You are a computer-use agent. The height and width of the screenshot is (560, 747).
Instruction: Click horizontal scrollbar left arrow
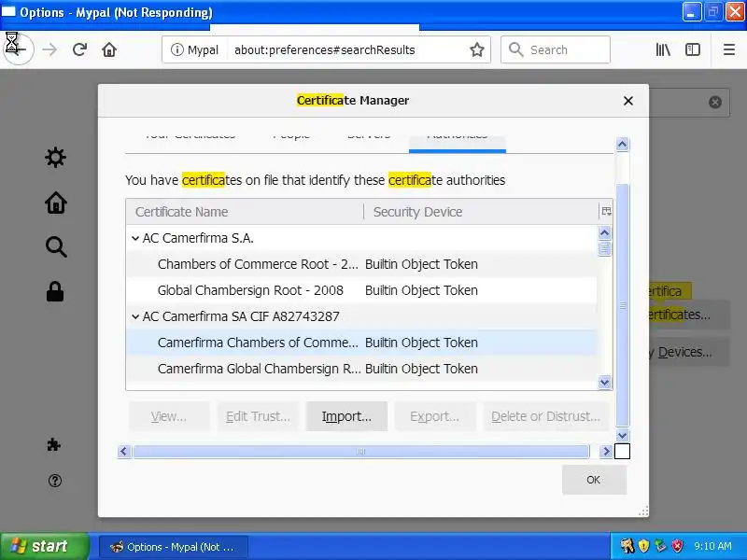pyautogui.click(x=124, y=451)
